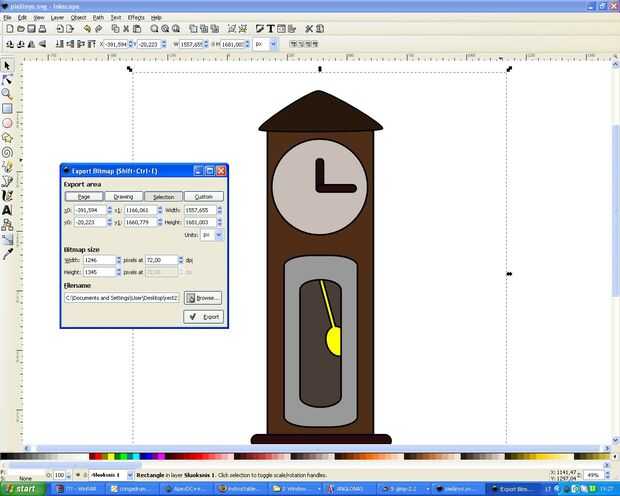
Task: Click the Filename path input field
Action: click(122, 298)
